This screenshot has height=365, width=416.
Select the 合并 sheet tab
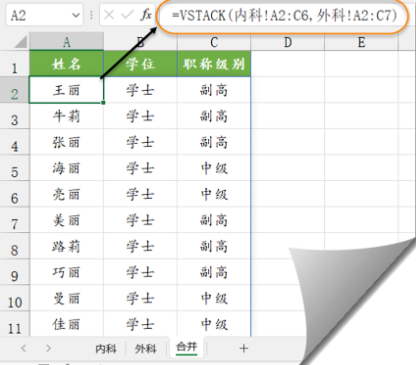(x=187, y=347)
